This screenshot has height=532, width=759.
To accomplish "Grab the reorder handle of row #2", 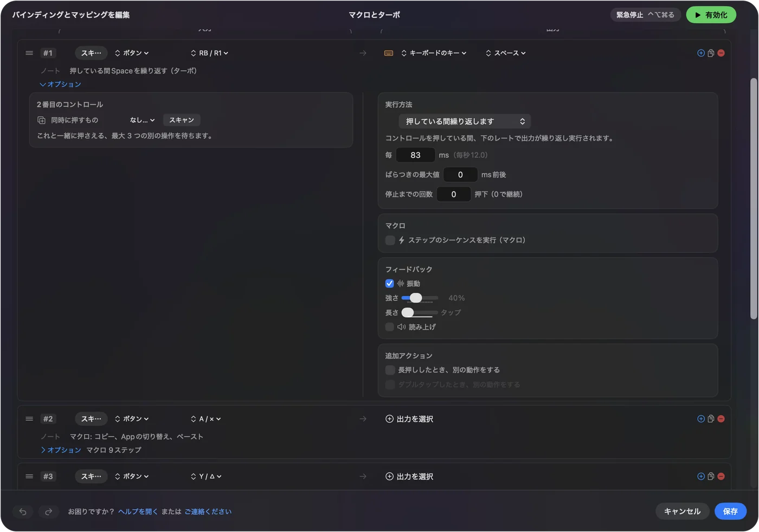I will pos(29,419).
